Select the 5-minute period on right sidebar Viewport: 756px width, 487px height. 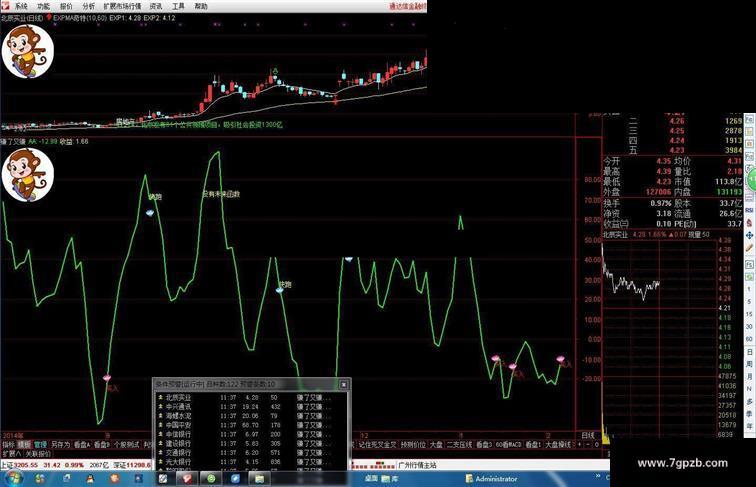click(749, 302)
